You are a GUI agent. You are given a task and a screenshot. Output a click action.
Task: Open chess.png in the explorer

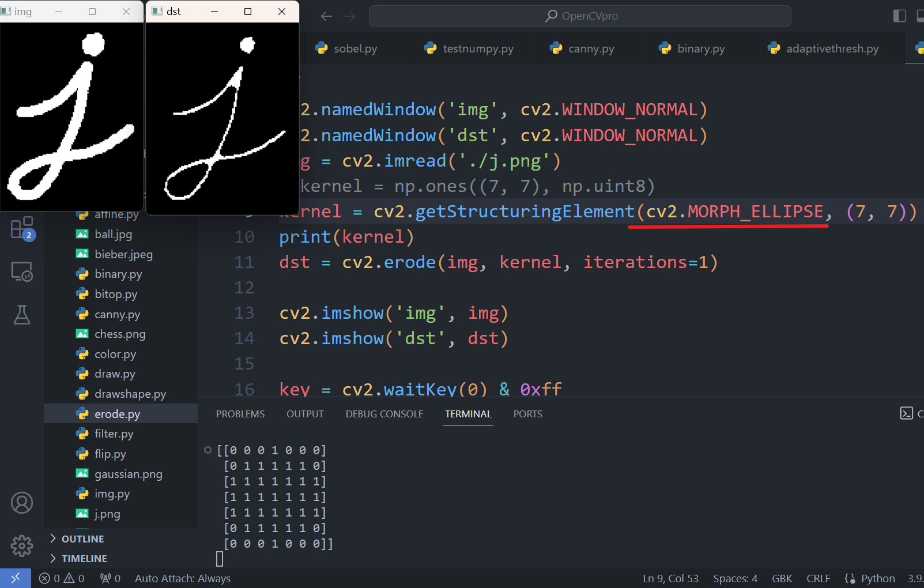(x=121, y=334)
